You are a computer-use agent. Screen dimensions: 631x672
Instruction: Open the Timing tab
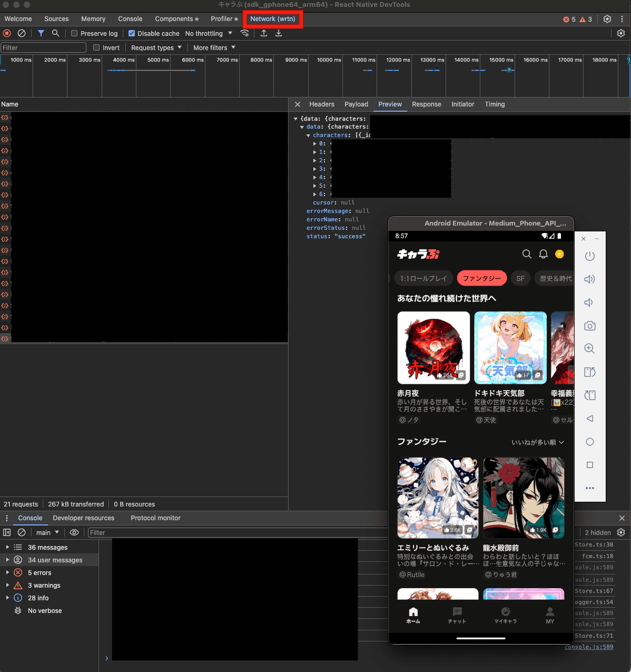pyautogui.click(x=495, y=104)
